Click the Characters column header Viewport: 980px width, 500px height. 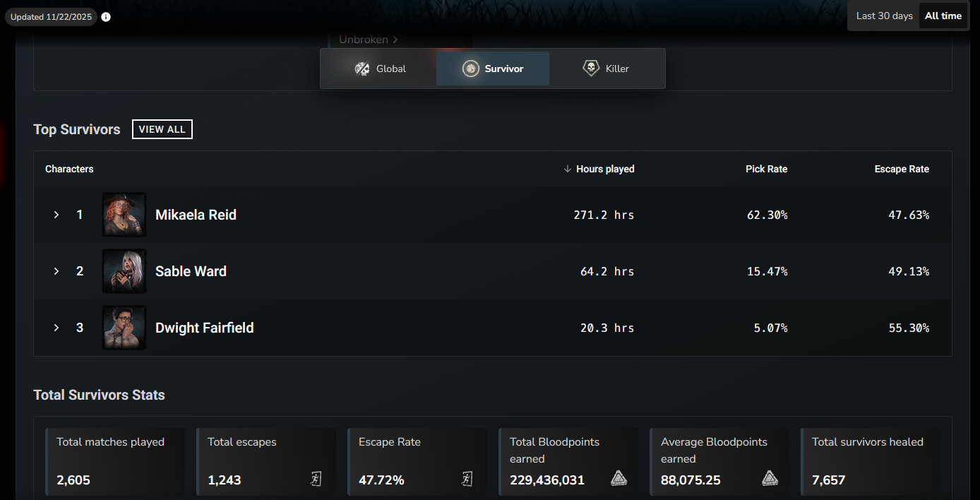[69, 169]
